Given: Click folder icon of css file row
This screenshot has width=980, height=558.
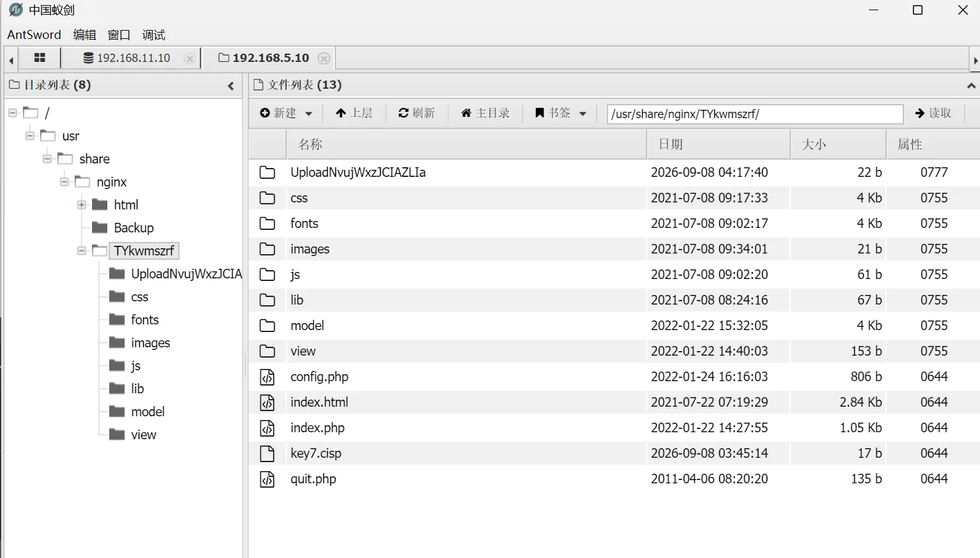Looking at the screenshot, I should pyautogui.click(x=267, y=198).
